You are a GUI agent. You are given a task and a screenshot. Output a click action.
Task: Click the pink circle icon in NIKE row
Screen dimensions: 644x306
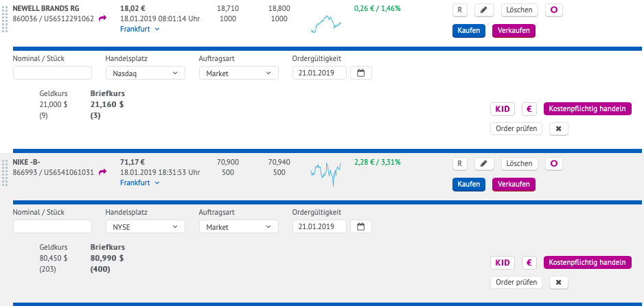(553, 164)
